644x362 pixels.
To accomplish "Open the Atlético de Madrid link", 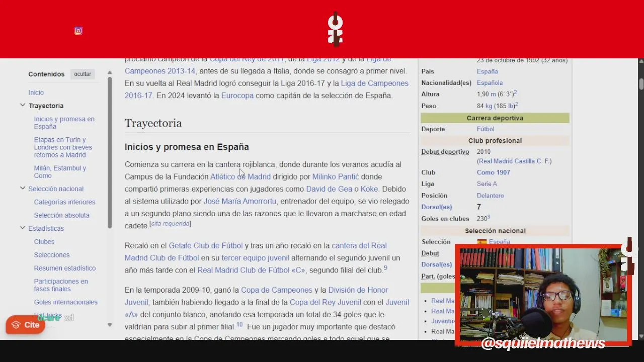I will pyautogui.click(x=240, y=176).
